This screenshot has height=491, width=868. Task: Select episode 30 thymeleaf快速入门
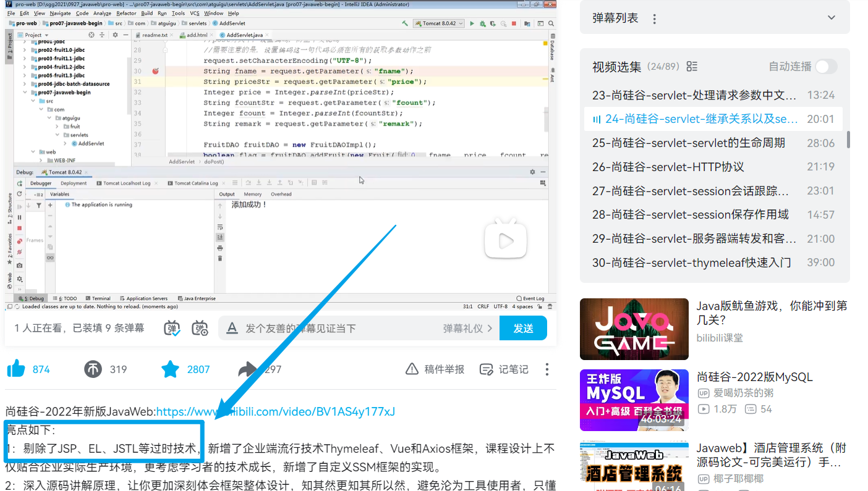tap(714, 262)
